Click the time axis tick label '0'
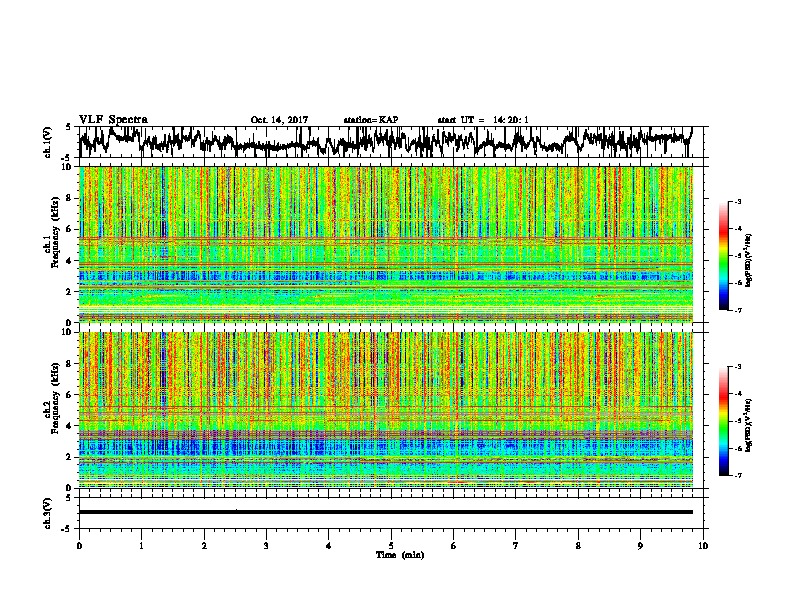 pyautogui.click(x=79, y=546)
